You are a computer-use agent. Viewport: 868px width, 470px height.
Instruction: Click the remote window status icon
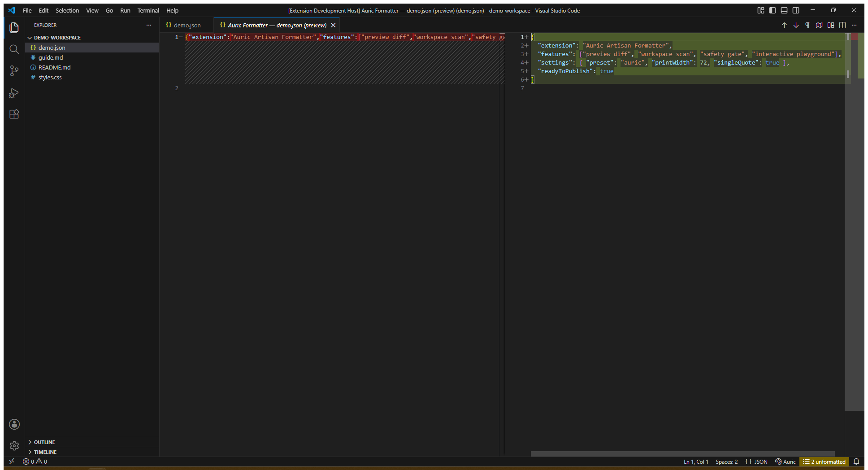(12, 461)
